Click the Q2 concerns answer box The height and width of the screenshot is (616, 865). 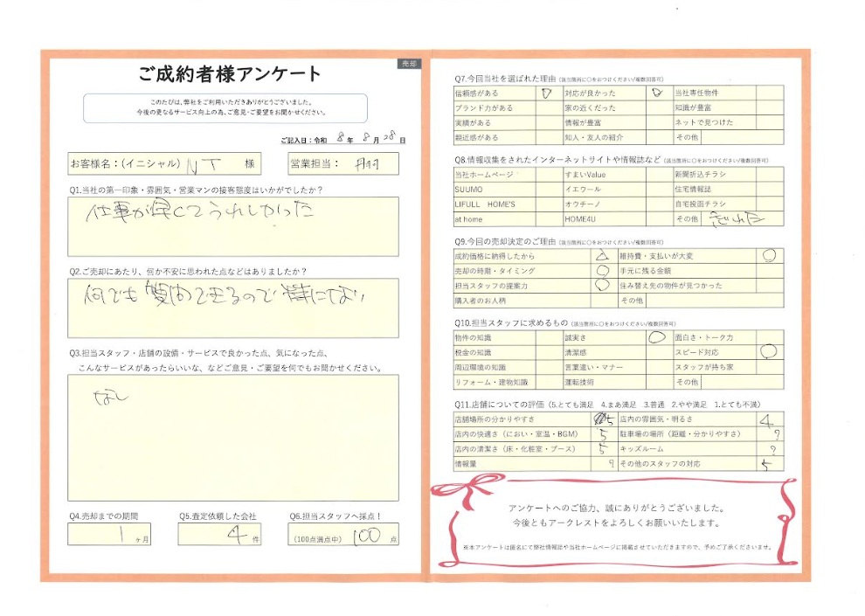point(232,308)
